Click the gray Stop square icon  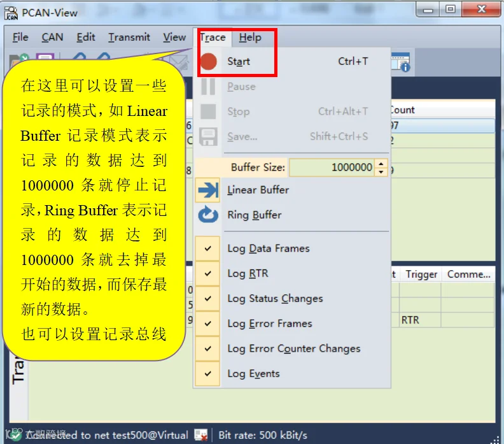point(208,111)
